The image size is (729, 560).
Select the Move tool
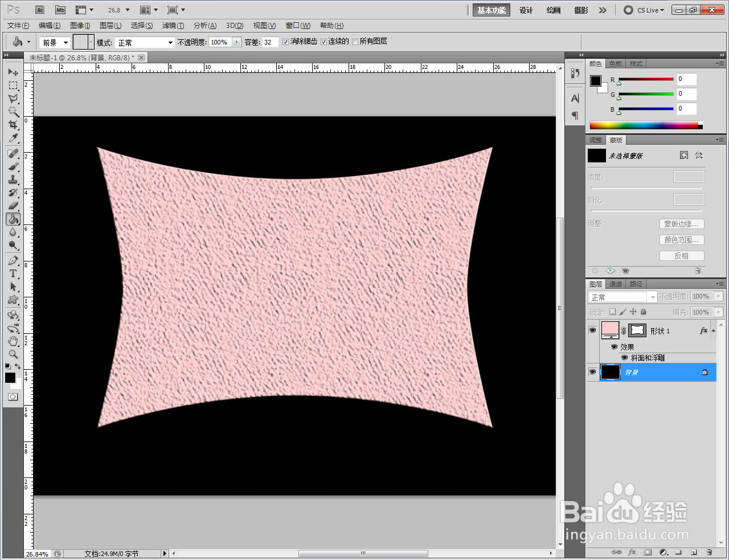coord(13,72)
